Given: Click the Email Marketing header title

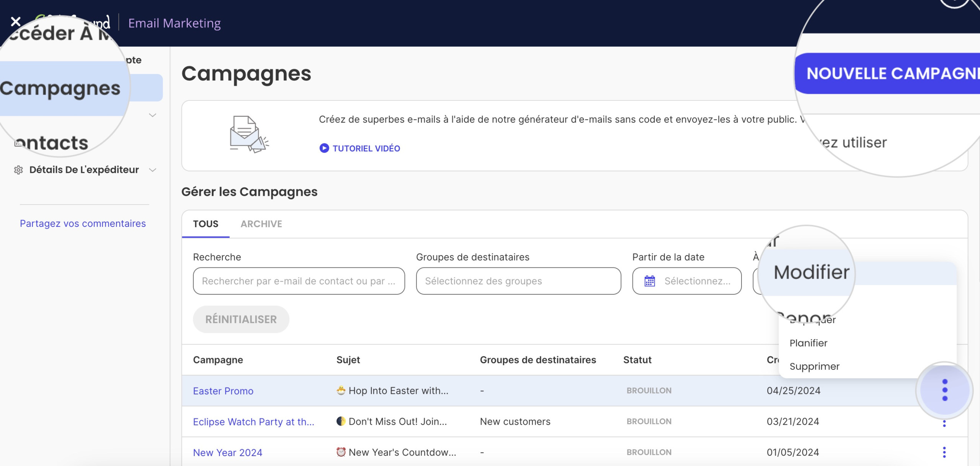Looking at the screenshot, I should (x=175, y=23).
